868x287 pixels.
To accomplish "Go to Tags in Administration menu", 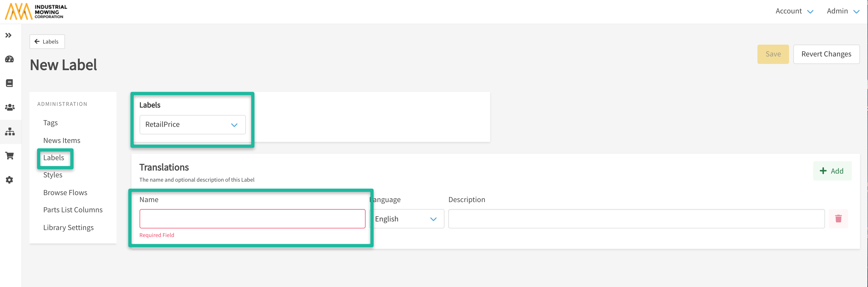I will pos(50,123).
